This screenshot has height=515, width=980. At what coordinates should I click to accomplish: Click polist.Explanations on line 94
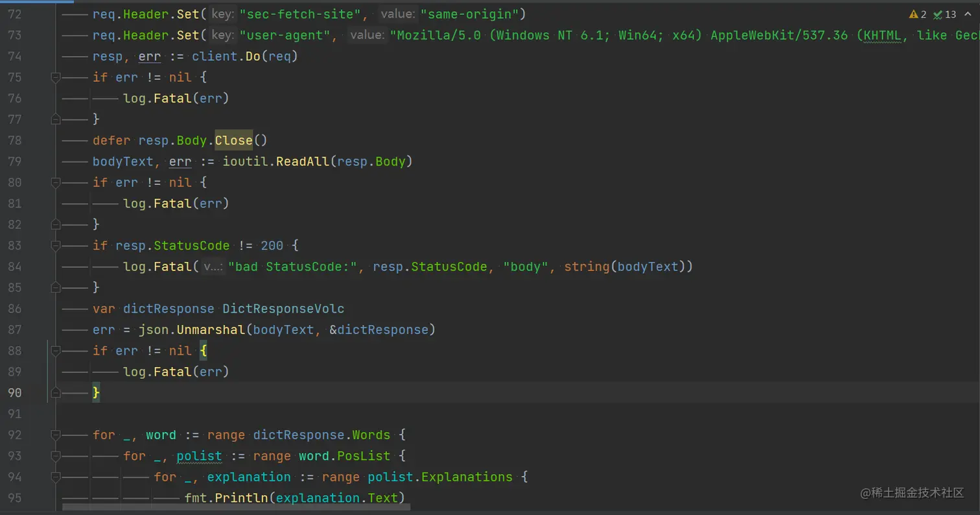(x=440, y=477)
